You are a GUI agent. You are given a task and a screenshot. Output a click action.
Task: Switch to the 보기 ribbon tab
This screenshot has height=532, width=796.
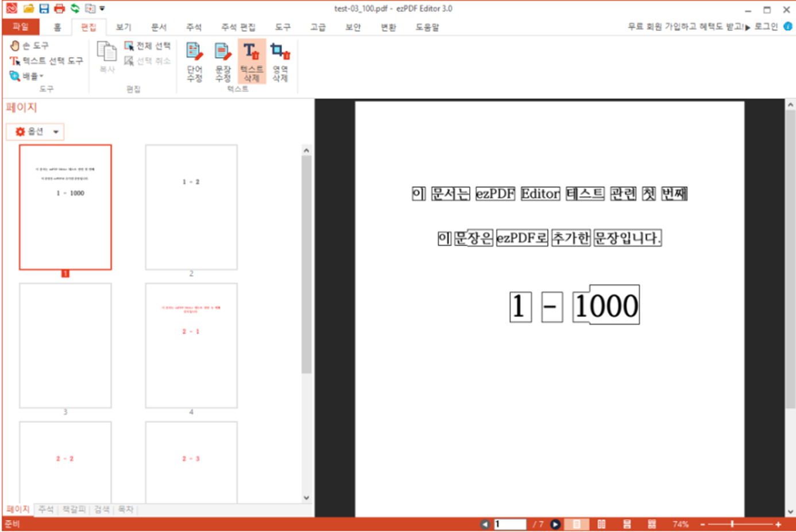[x=123, y=27]
